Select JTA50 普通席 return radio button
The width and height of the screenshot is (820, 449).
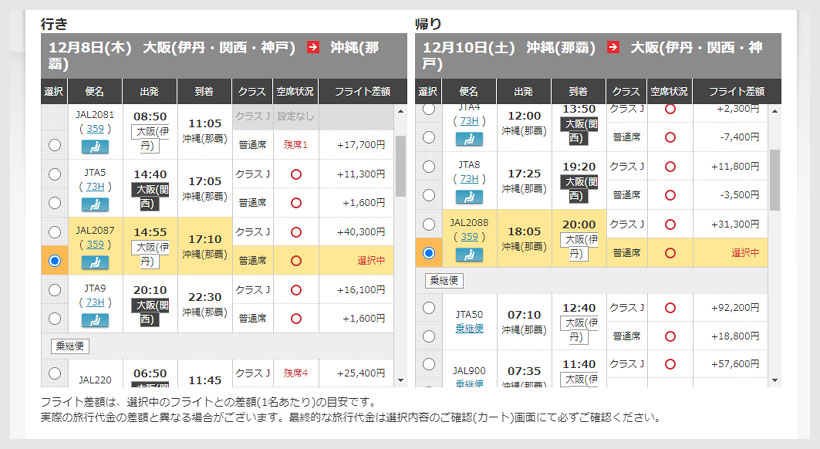pyautogui.click(x=429, y=336)
